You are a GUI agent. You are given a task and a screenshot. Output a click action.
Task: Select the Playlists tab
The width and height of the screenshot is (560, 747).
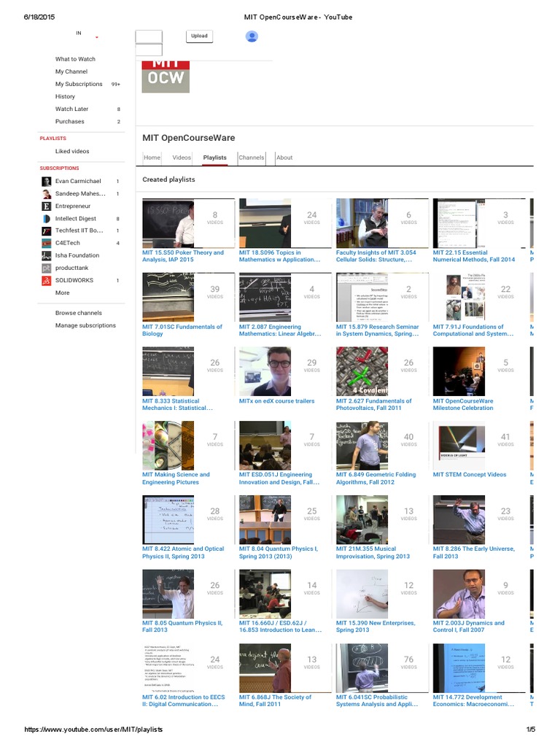pyautogui.click(x=215, y=158)
